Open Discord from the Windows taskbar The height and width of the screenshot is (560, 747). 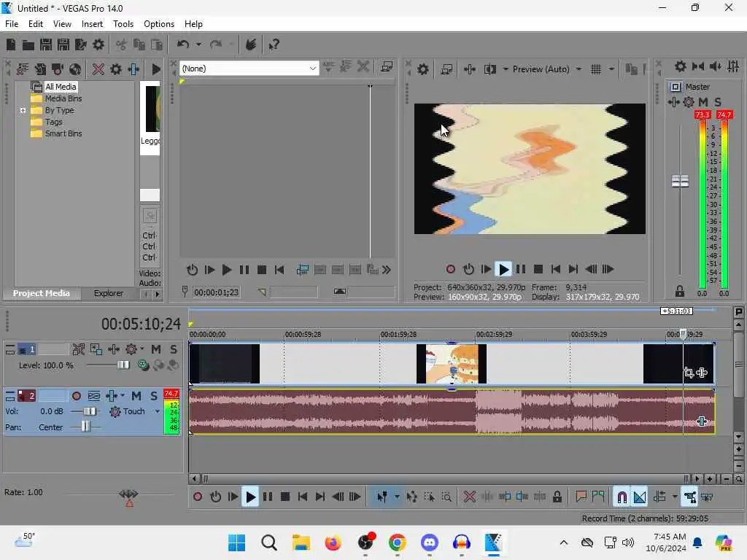[430, 542]
